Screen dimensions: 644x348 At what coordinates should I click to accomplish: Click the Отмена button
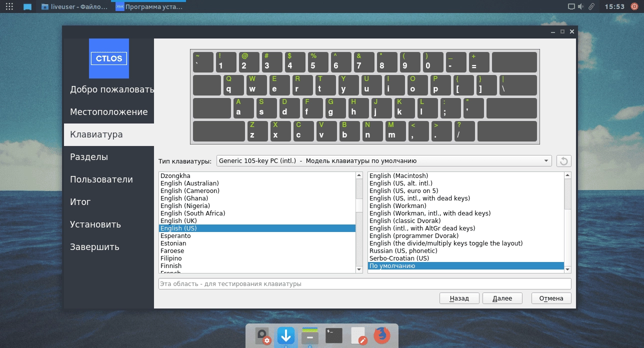(551, 298)
